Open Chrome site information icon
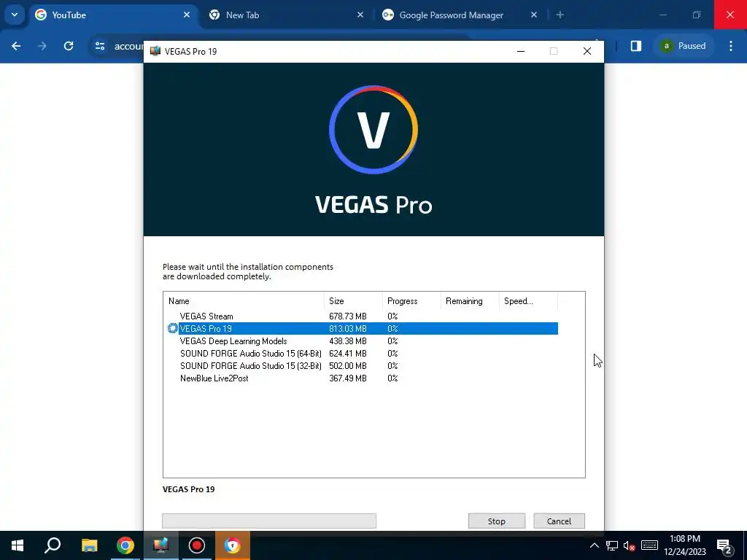 click(100, 46)
